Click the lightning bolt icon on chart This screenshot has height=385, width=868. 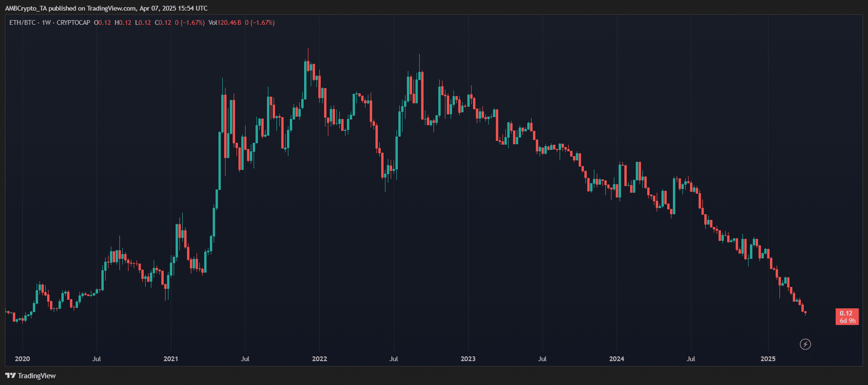pyautogui.click(x=806, y=344)
